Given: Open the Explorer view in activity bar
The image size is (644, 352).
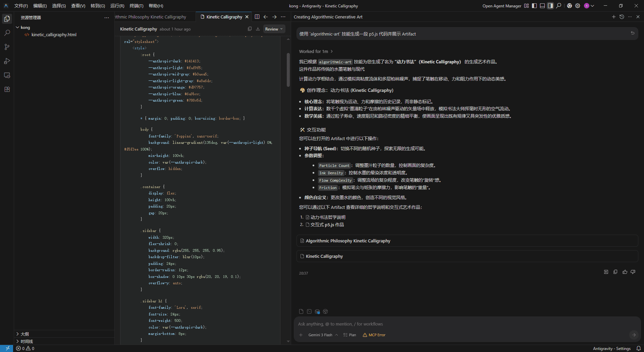Looking at the screenshot, I should 7,19.
